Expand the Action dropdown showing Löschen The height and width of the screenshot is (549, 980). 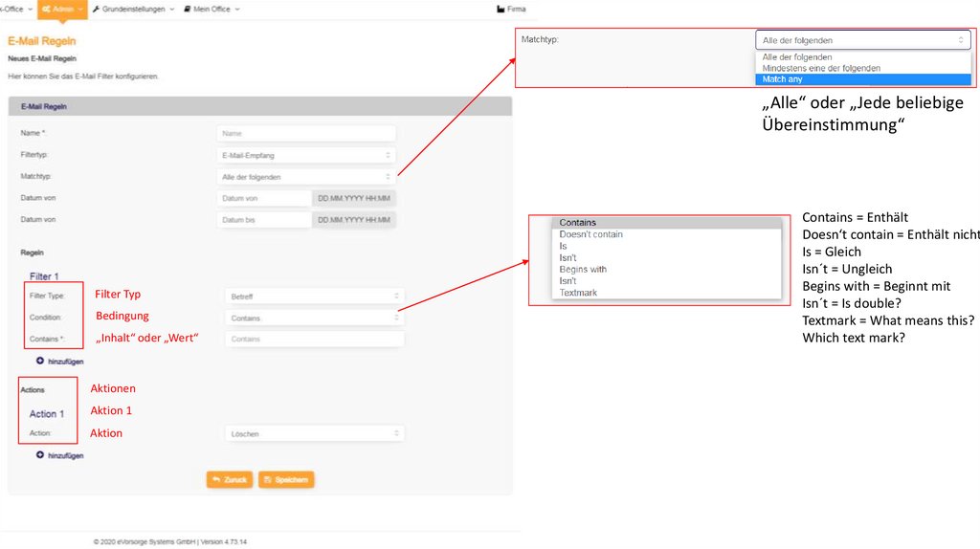pyautogui.click(x=314, y=434)
